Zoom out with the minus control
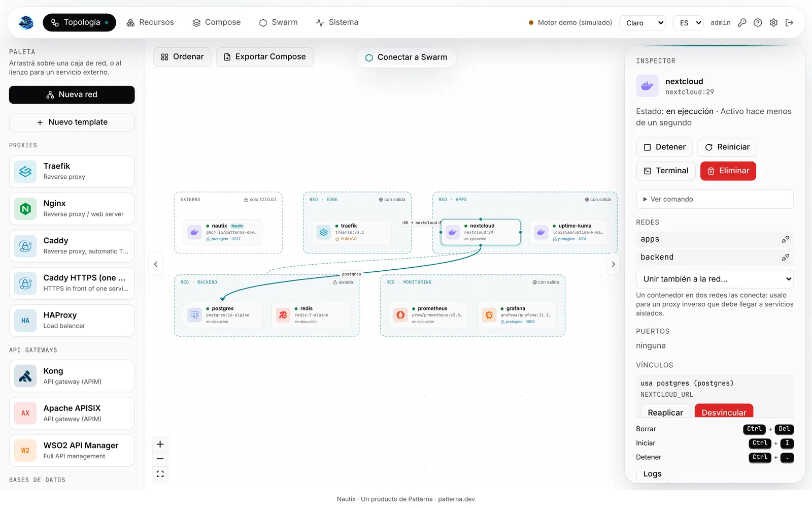Image resolution: width=812 pixels, height=508 pixels. (x=160, y=459)
